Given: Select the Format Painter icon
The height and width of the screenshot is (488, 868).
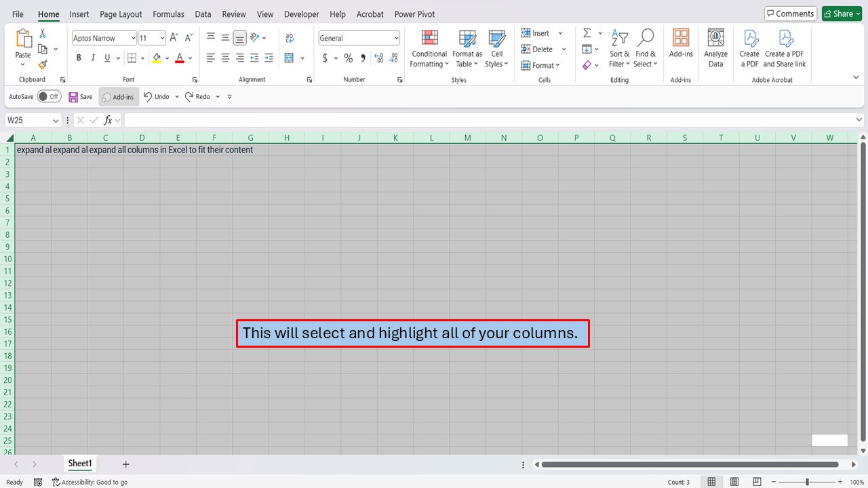Looking at the screenshot, I should 41,65.
